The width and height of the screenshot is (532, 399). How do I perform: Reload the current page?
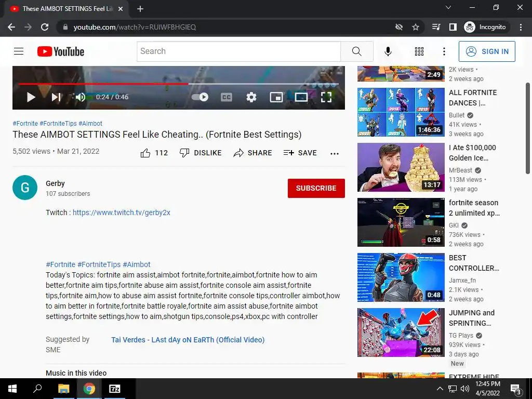point(45,27)
